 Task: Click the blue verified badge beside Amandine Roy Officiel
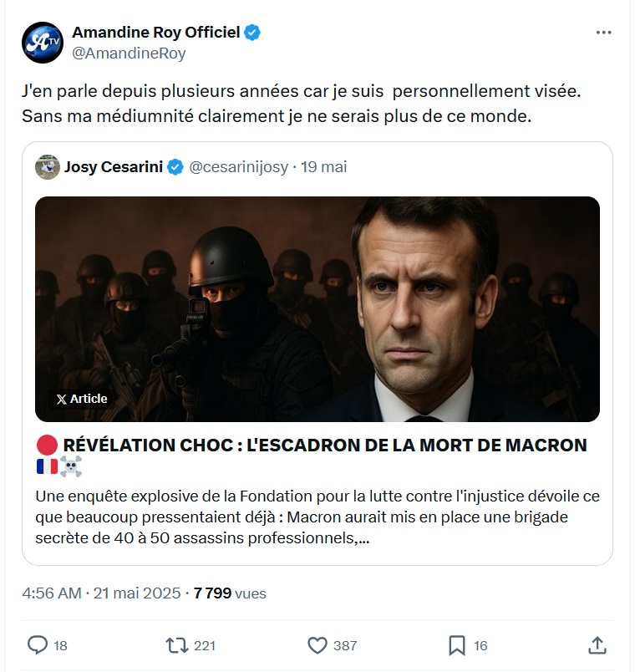click(x=252, y=33)
